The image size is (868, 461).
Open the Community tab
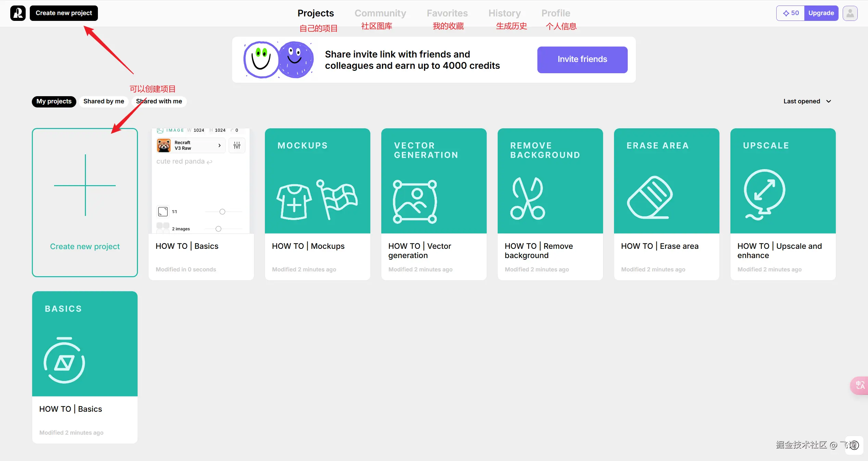pos(380,13)
